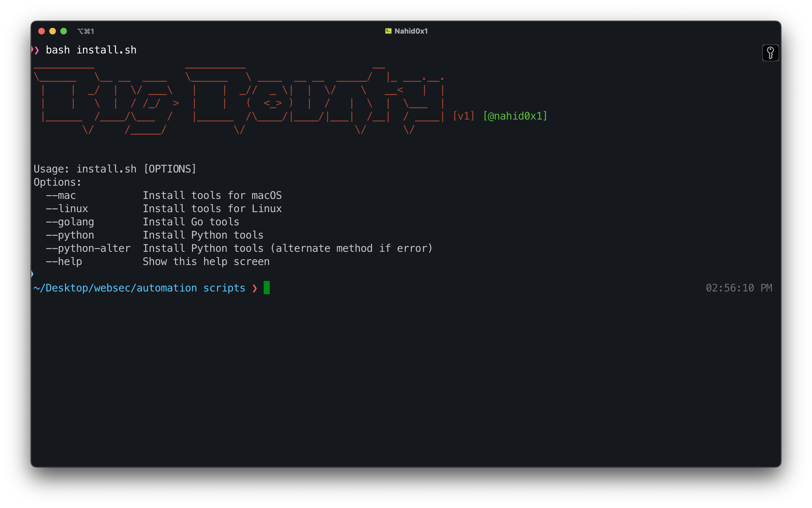Click the yellow minimize traffic light button

click(52, 31)
